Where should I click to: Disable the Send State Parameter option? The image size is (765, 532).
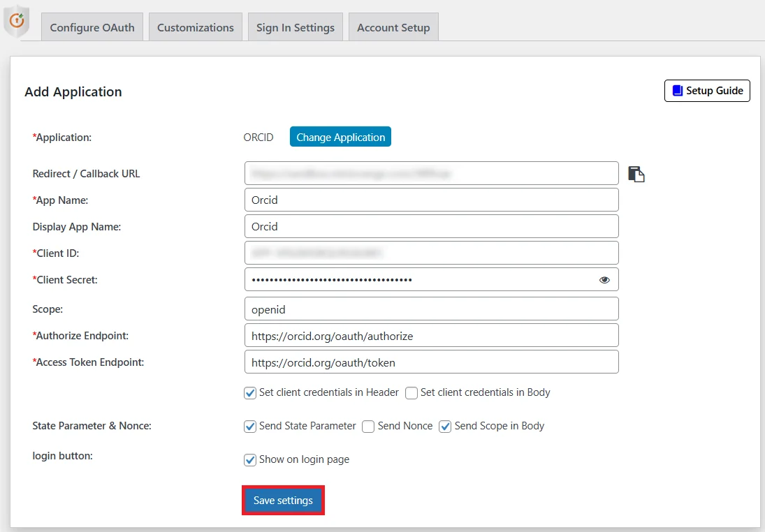[249, 426]
